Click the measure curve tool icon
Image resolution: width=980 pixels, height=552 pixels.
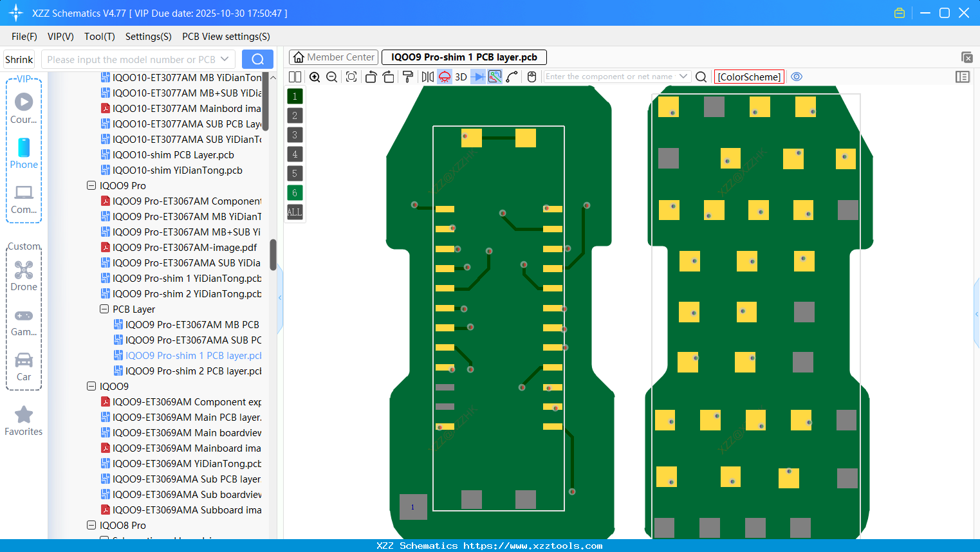pos(510,77)
